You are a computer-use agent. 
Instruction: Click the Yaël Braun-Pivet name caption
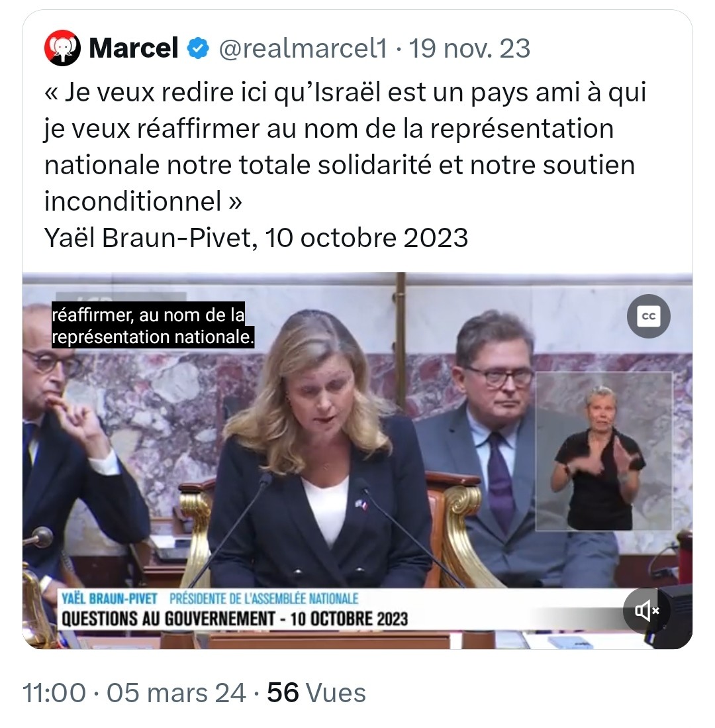tap(109, 598)
